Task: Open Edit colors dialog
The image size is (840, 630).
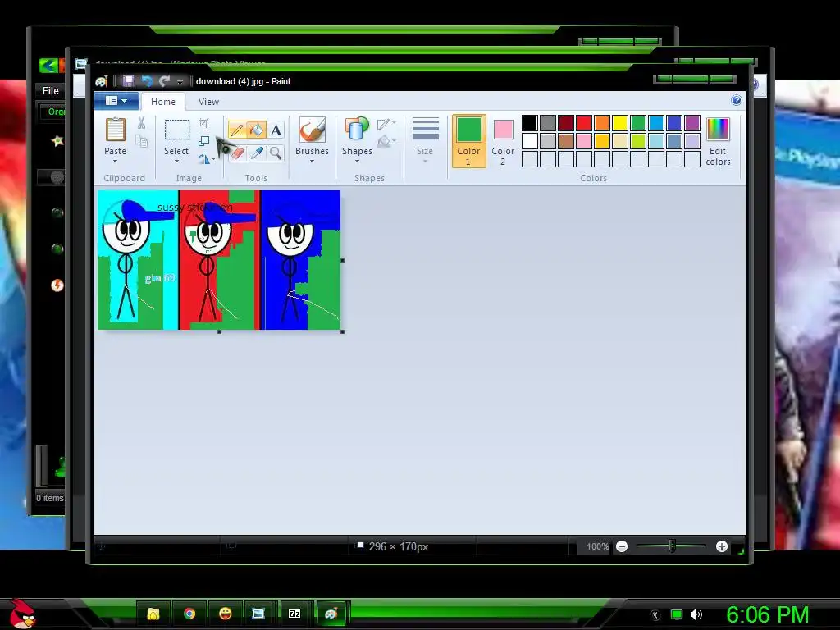Action: 718,141
